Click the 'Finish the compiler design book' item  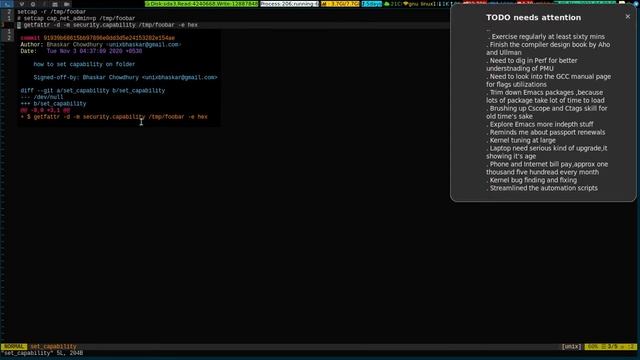point(548,48)
